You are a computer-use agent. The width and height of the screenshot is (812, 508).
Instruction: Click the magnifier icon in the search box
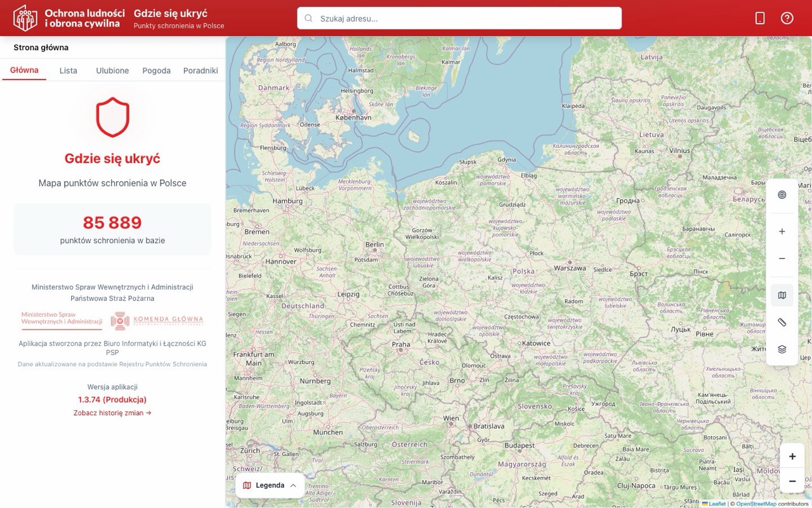tap(309, 18)
